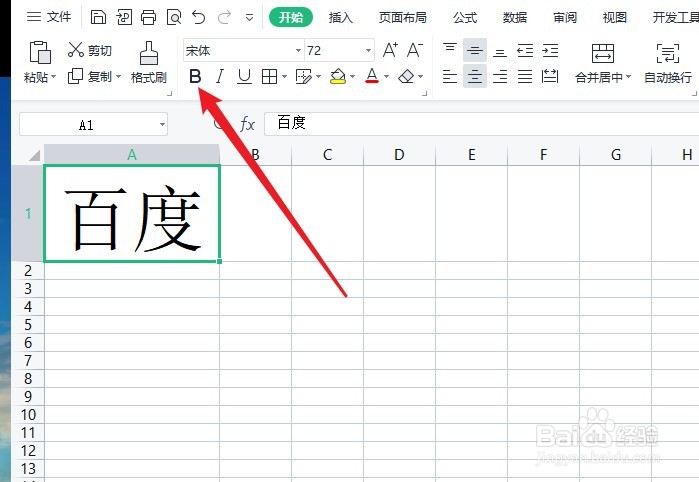Expand the quick access toolbar dropdown

click(250, 18)
